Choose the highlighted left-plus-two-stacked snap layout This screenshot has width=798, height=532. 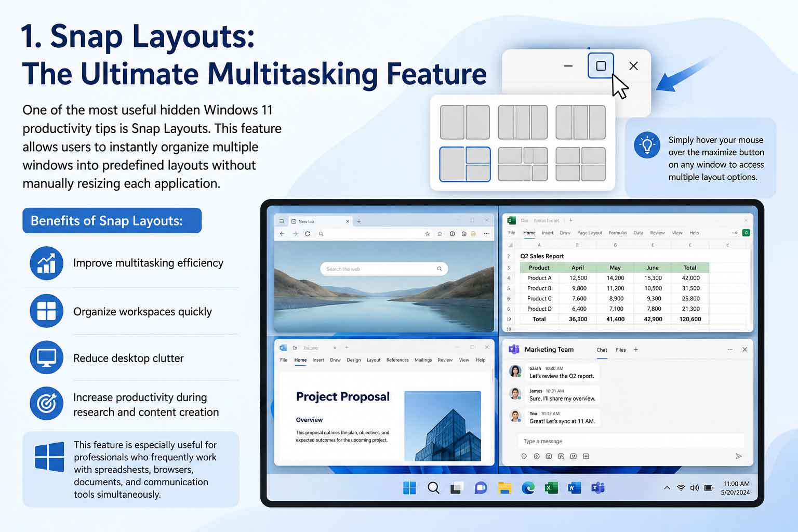pos(465,164)
